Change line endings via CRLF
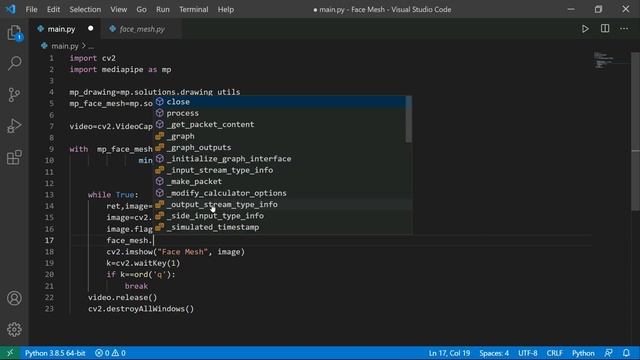The height and width of the screenshot is (360, 640). coord(554,353)
